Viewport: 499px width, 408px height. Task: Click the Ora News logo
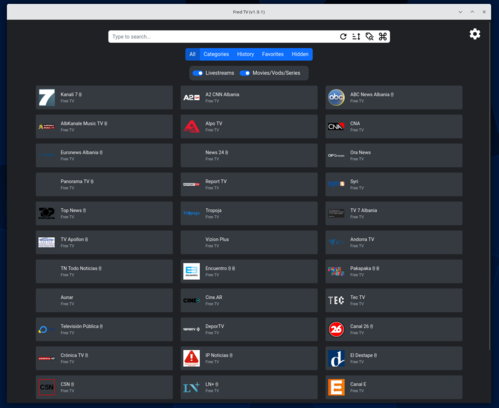coord(336,155)
